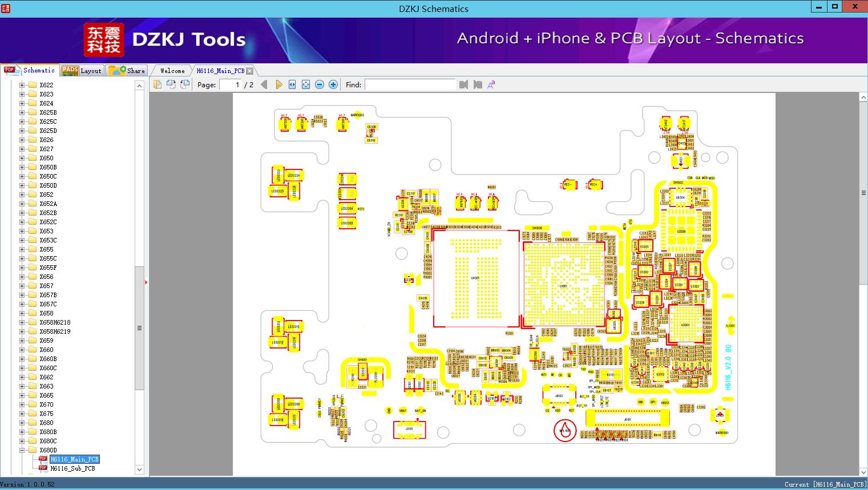This screenshot has height=490, width=868.
Task: Click the rotate counterclockwise icon
Action: click(171, 84)
